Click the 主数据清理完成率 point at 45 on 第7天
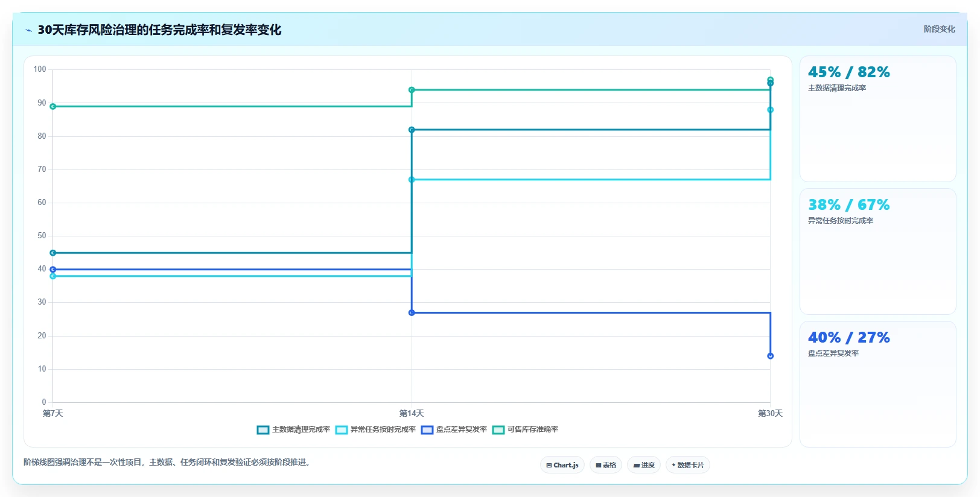The image size is (980, 497). coord(53,253)
